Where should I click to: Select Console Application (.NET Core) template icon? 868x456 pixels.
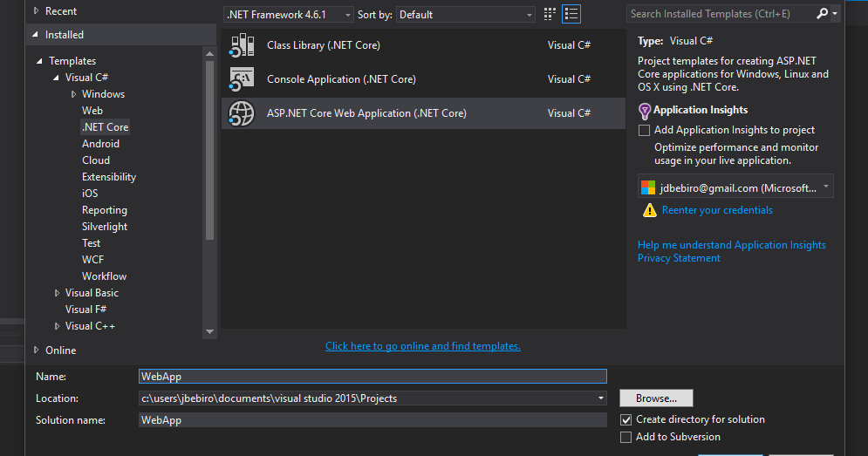click(242, 79)
